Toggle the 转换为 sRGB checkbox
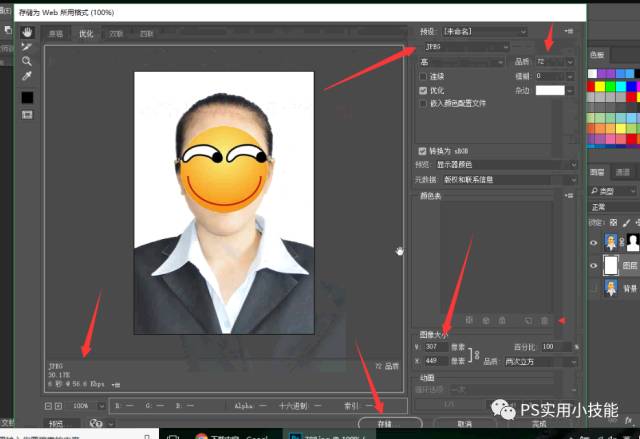 click(x=422, y=151)
